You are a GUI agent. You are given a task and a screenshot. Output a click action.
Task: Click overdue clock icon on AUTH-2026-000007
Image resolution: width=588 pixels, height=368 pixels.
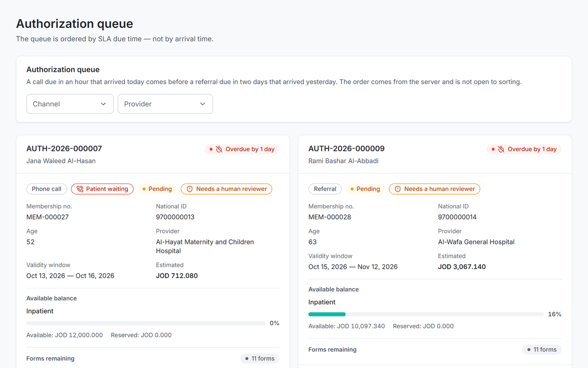(x=219, y=149)
